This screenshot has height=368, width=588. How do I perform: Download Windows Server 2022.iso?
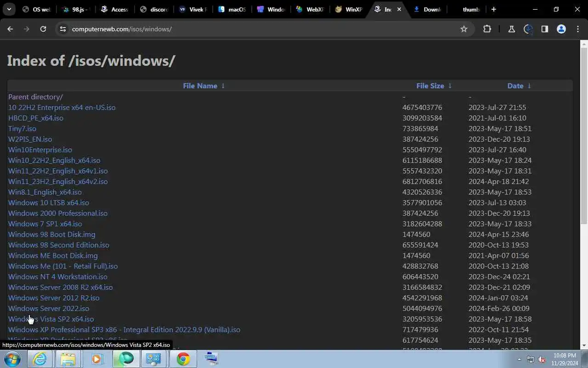(x=49, y=308)
